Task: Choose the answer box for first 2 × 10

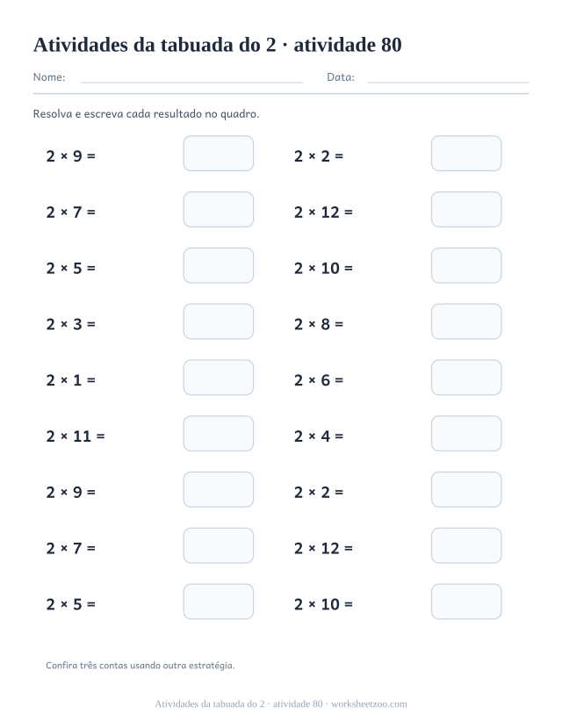Action: point(466,265)
